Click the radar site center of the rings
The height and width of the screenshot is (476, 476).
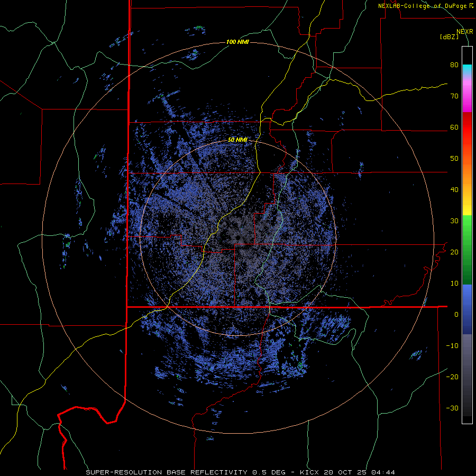[x=239, y=237]
